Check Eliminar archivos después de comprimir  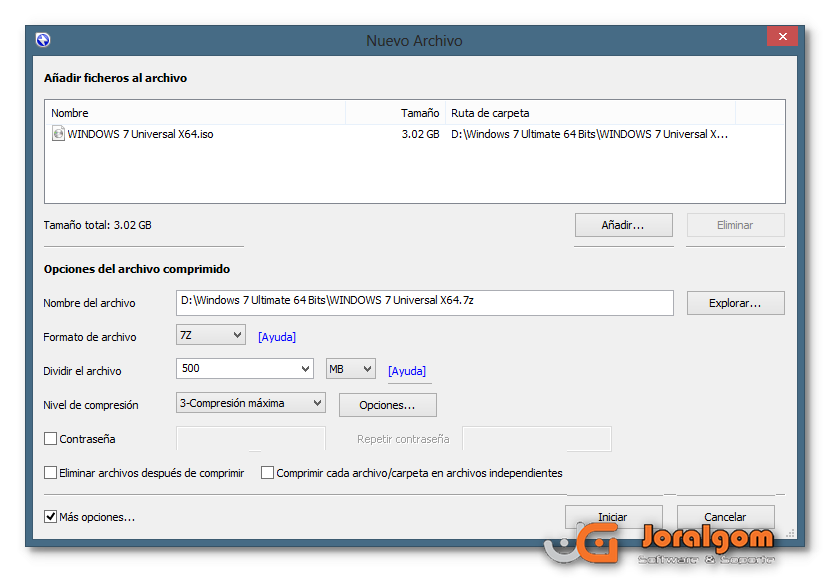[x=50, y=472]
